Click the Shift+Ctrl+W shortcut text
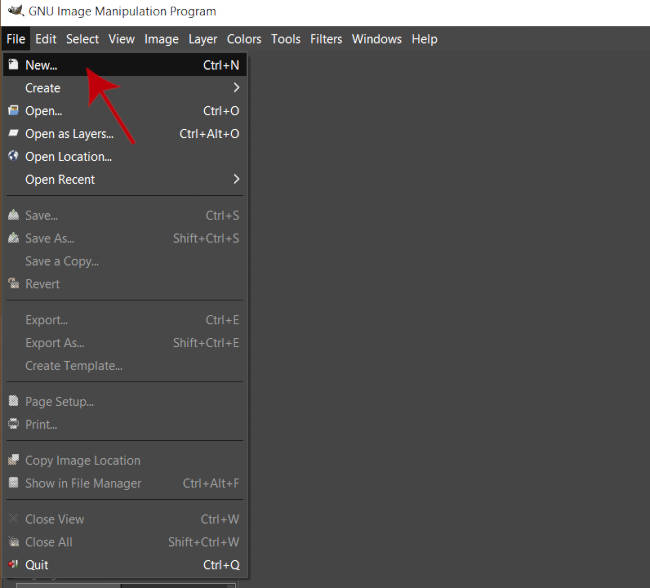This screenshot has width=650, height=588. pos(204,542)
